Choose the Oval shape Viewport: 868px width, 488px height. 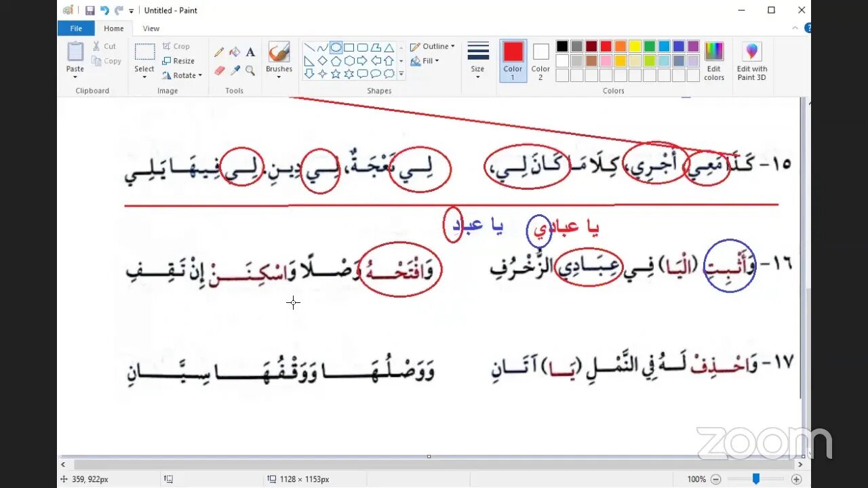click(x=336, y=48)
